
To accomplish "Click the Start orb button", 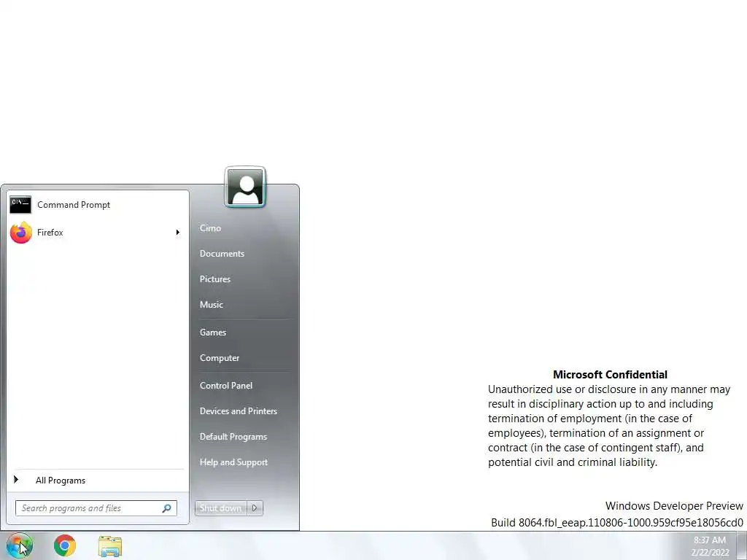I will pyautogui.click(x=20, y=545).
